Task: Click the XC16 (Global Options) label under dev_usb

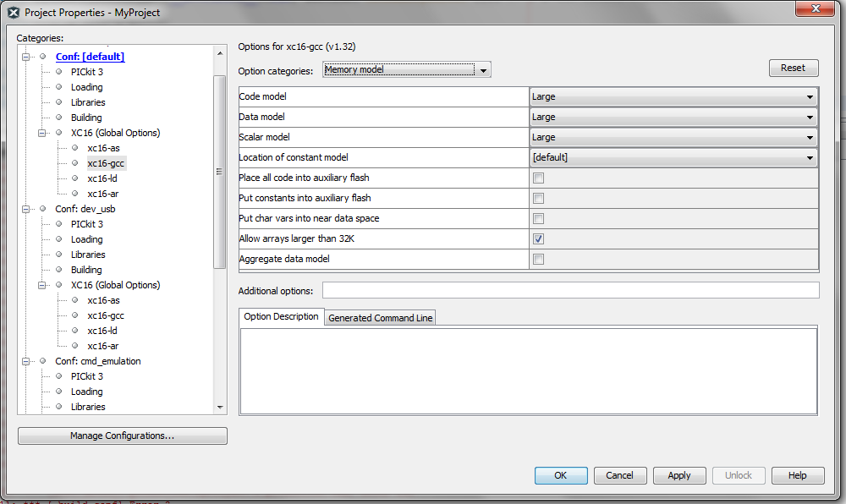Action: click(x=115, y=285)
